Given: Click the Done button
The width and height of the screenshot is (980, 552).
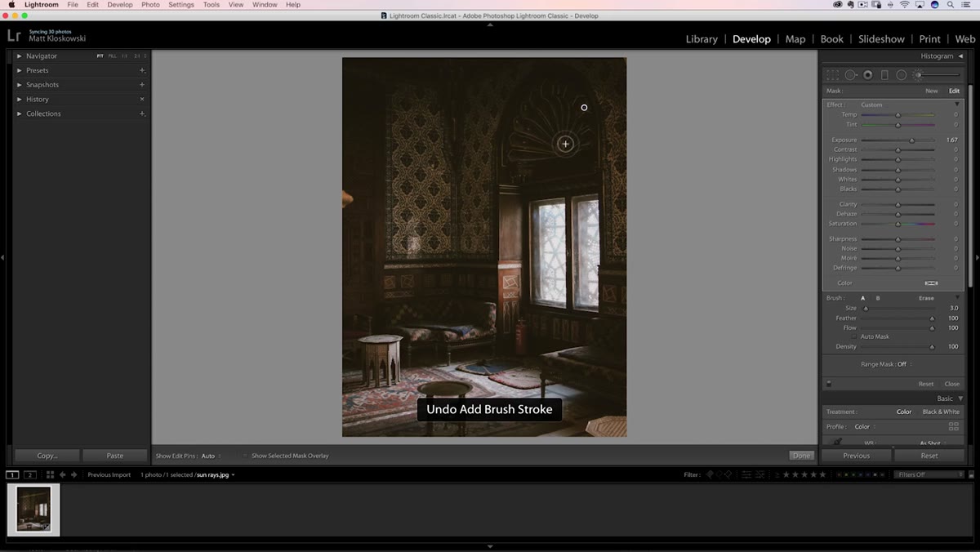Looking at the screenshot, I should click(x=802, y=456).
